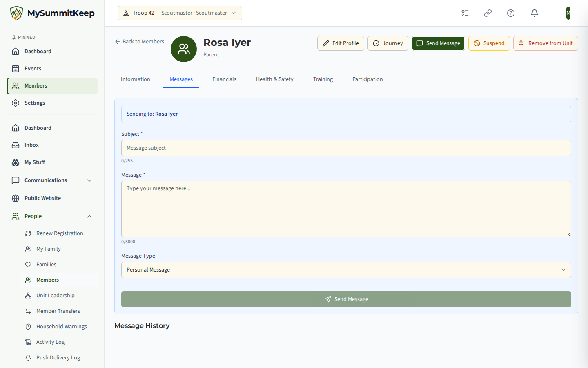Open the Journey button
The image size is (588, 368).
click(388, 43)
